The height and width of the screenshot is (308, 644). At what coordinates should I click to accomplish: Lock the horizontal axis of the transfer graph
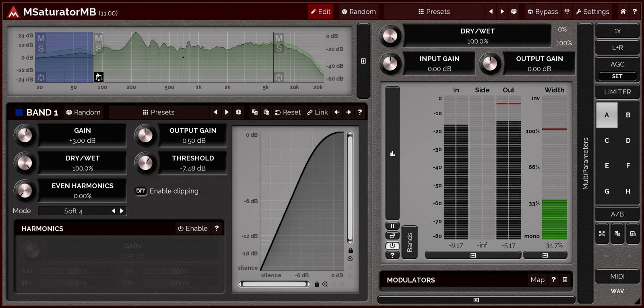(x=317, y=284)
